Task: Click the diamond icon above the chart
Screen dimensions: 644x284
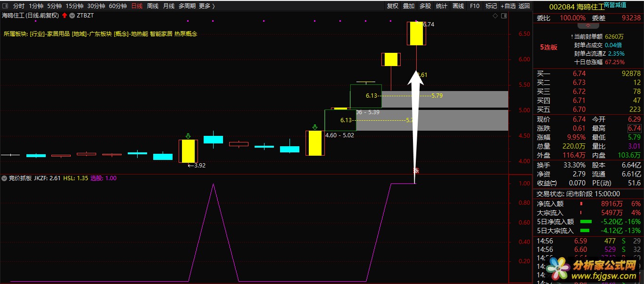Action: click(x=495, y=16)
